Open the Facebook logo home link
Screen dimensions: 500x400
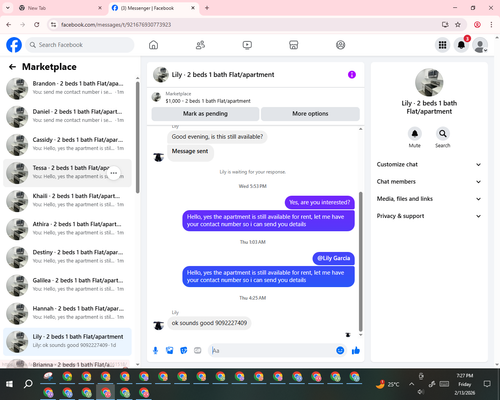coord(14,45)
